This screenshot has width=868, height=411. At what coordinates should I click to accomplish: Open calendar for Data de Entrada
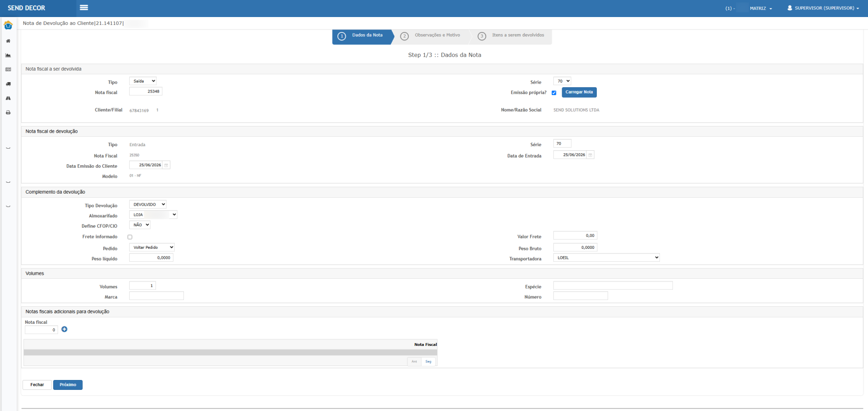tap(591, 155)
